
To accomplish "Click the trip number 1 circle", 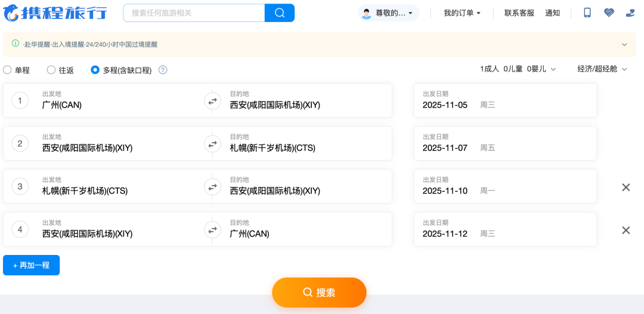I will pos(20,101).
